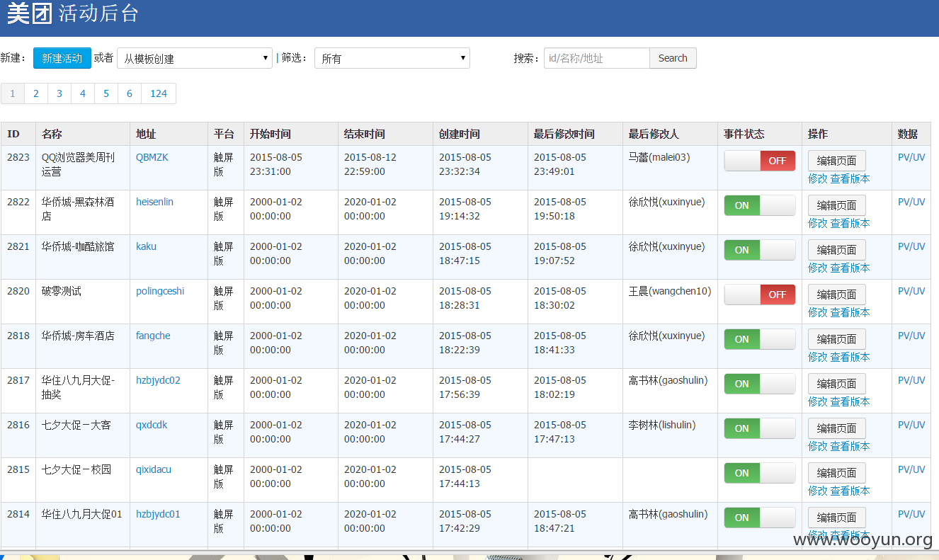The height and width of the screenshot is (560, 939).
Task: Click 编辑页面 for 华住八九月大促01
Action: point(837,518)
